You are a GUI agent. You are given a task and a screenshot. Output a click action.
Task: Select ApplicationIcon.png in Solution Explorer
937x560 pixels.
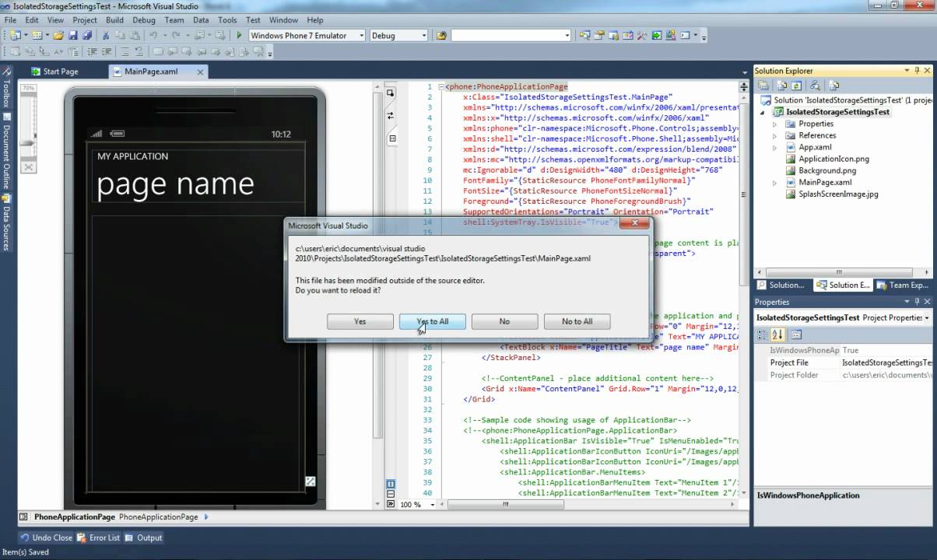(x=833, y=159)
